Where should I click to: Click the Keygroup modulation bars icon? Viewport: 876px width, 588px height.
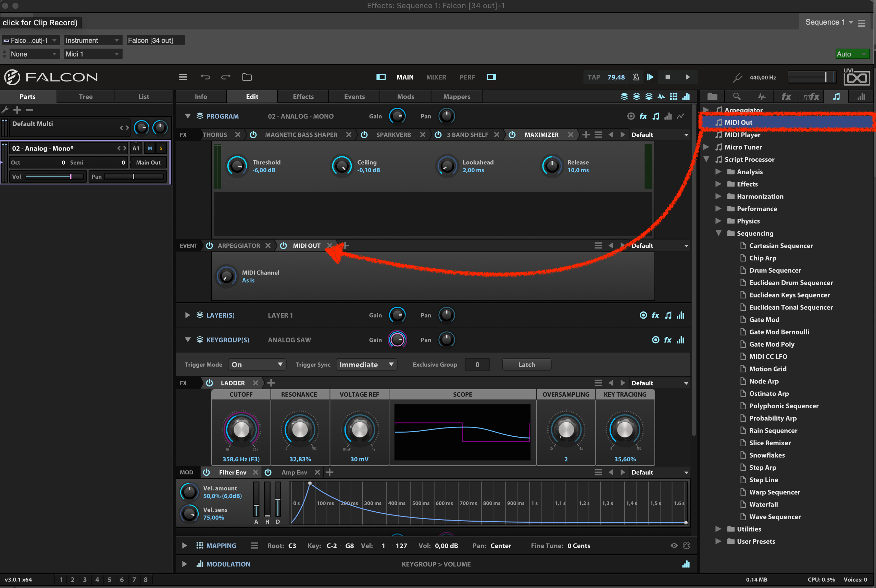(680, 340)
